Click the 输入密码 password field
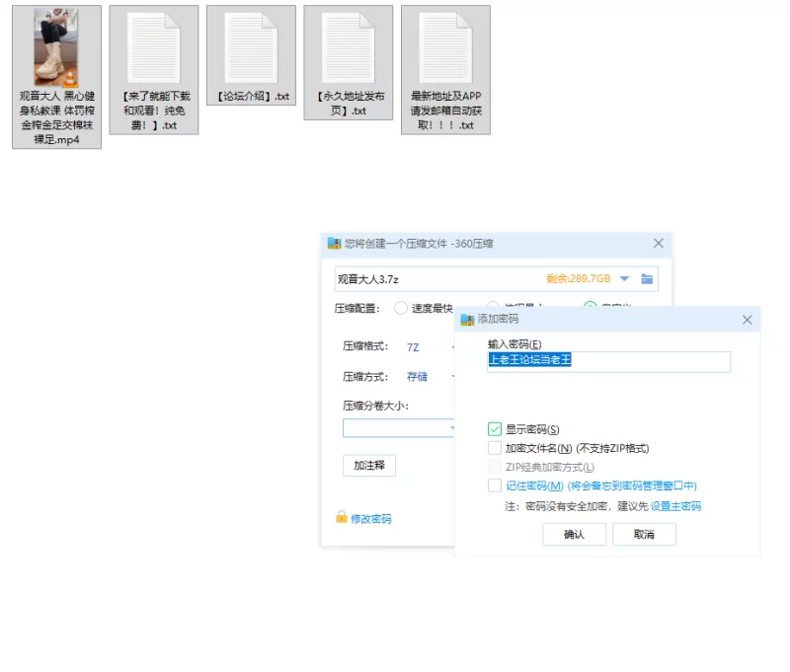Screen dimensions: 790x672 (608, 362)
